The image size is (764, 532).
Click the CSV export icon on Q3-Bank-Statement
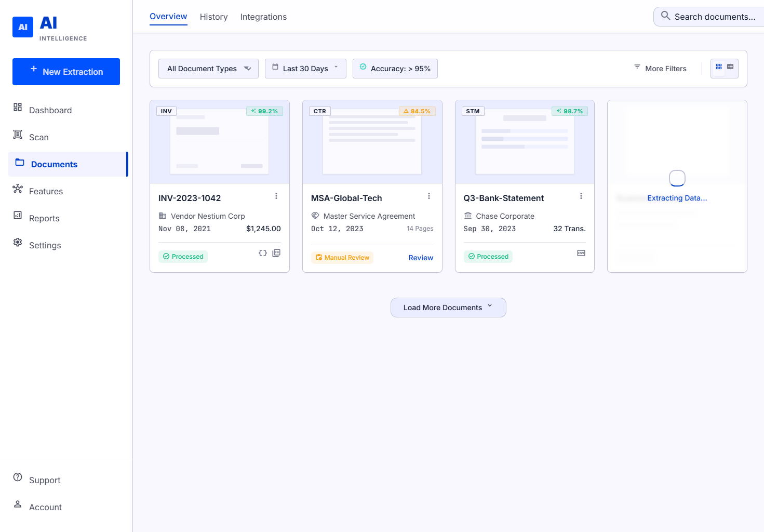(x=581, y=253)
